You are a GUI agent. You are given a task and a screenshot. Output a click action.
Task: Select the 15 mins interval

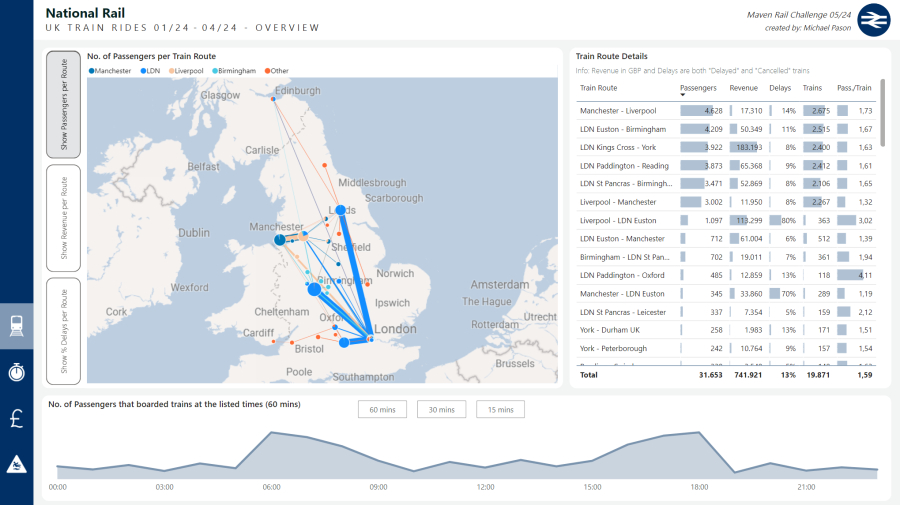pyautogui.click(x=499, y=409)
